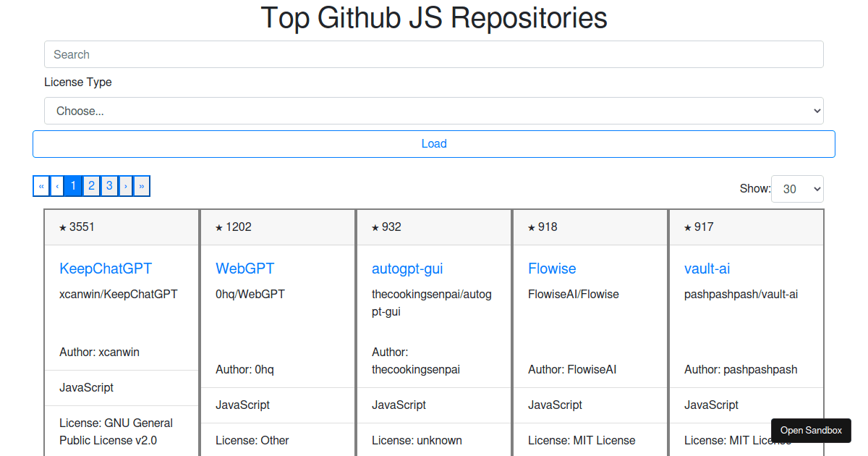Click the star icon on the 1202 card
This screenshot has width=868, height=456.
[219, 228]
